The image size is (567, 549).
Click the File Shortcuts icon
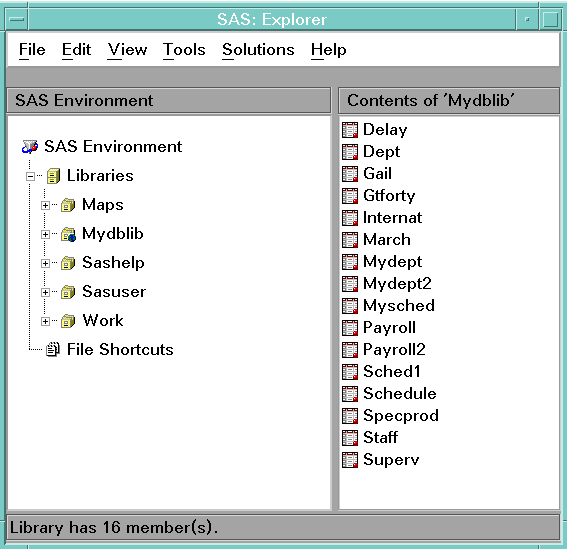[x=53, y=350]
